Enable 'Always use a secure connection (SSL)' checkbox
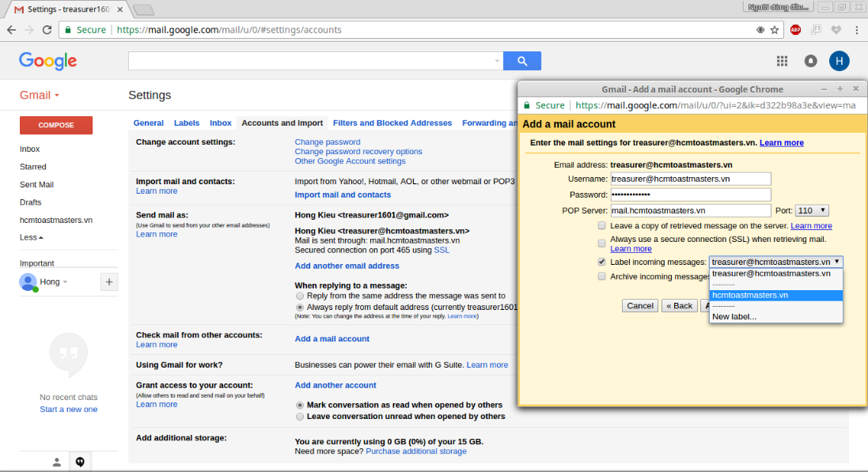 (x=601, y=244)
